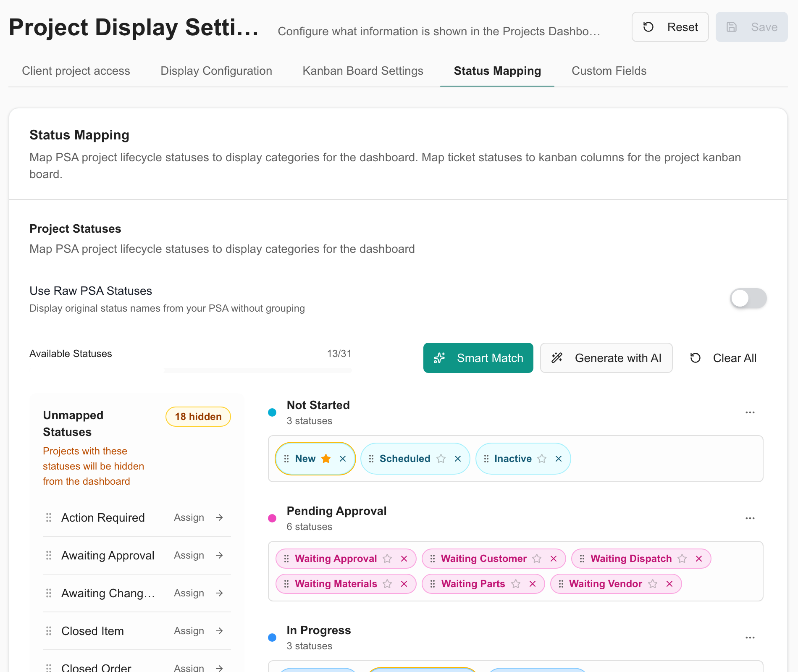Screen dimensions: 798x672
Task: Go to Custom Fields tab
Action: click(609, 71)
